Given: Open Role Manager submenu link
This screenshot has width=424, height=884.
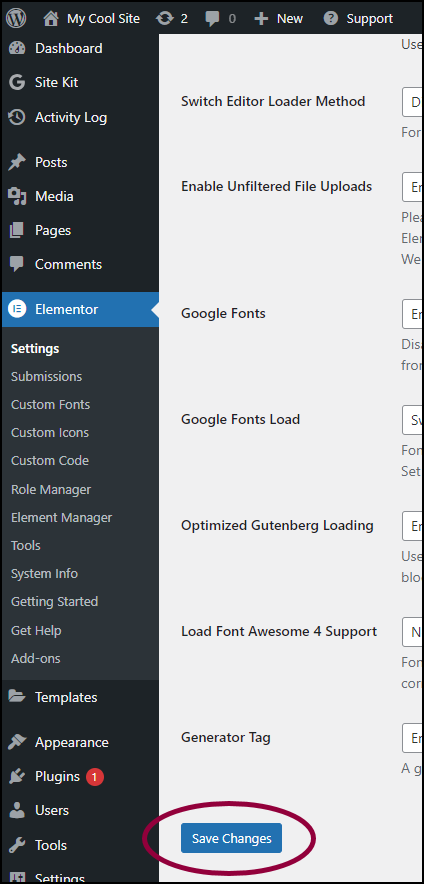Looking at the screenshot, I should click(x=51, y=489).
